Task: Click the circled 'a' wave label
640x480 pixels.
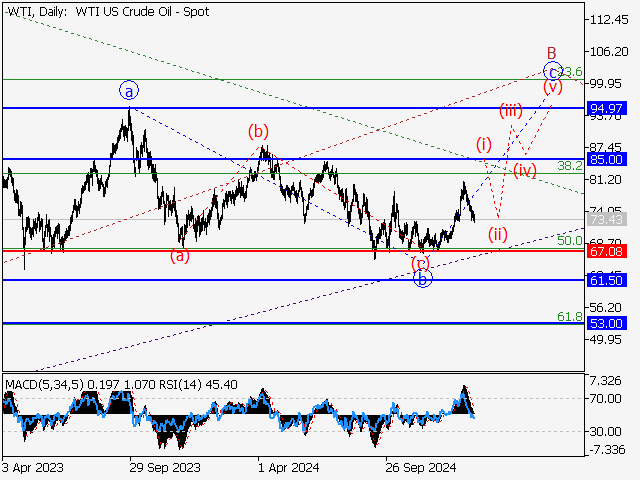Action: click(129, 91)
